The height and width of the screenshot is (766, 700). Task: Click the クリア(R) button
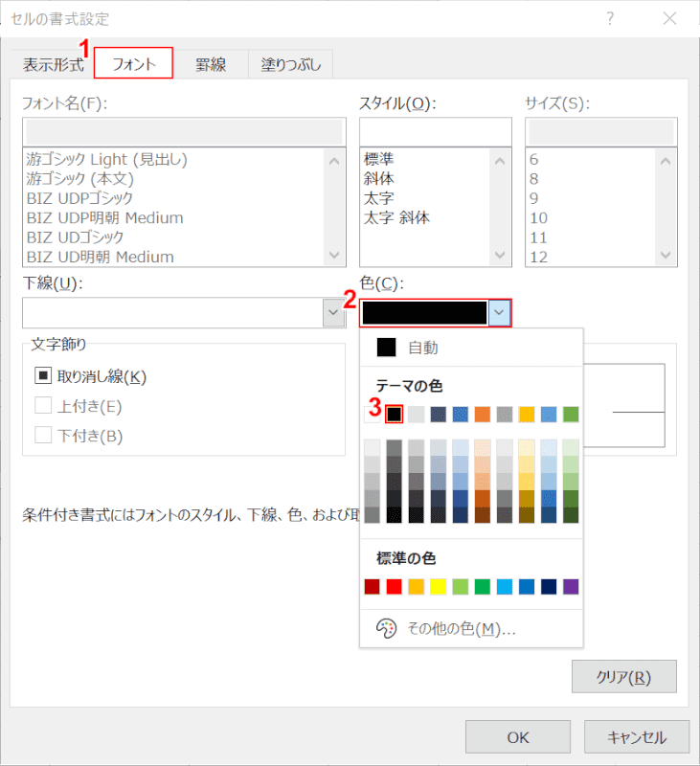[623, 677]
